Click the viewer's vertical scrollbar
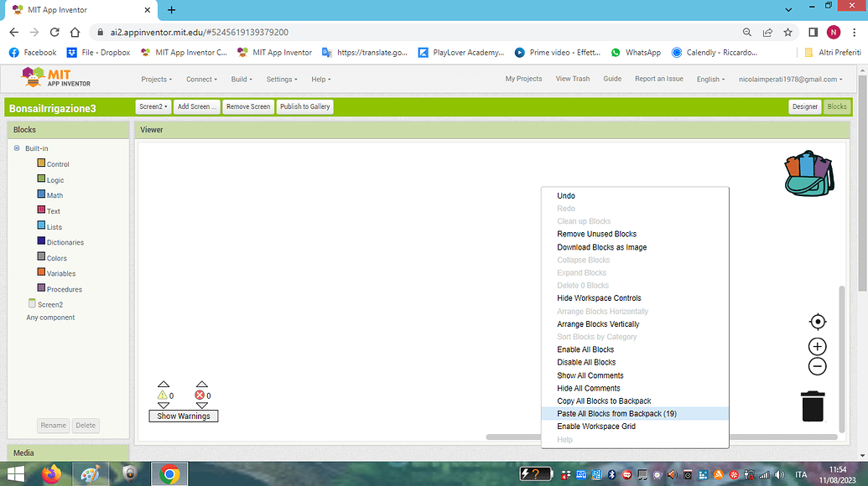 tap(841, 352)
